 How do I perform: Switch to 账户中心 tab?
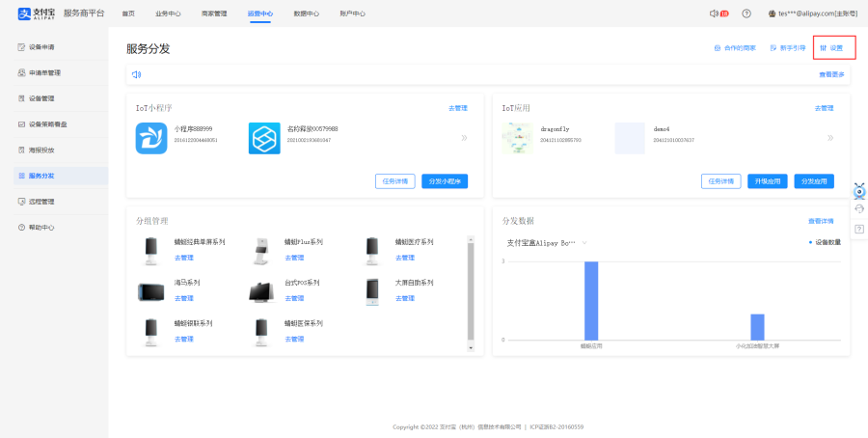coord(353,14)
